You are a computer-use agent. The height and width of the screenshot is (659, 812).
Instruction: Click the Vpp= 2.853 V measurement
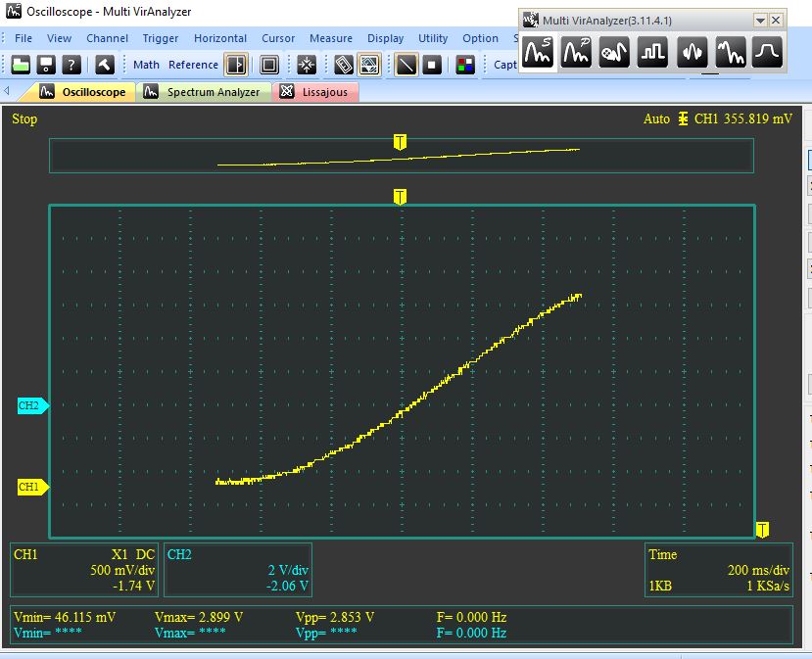pos(335,617)
